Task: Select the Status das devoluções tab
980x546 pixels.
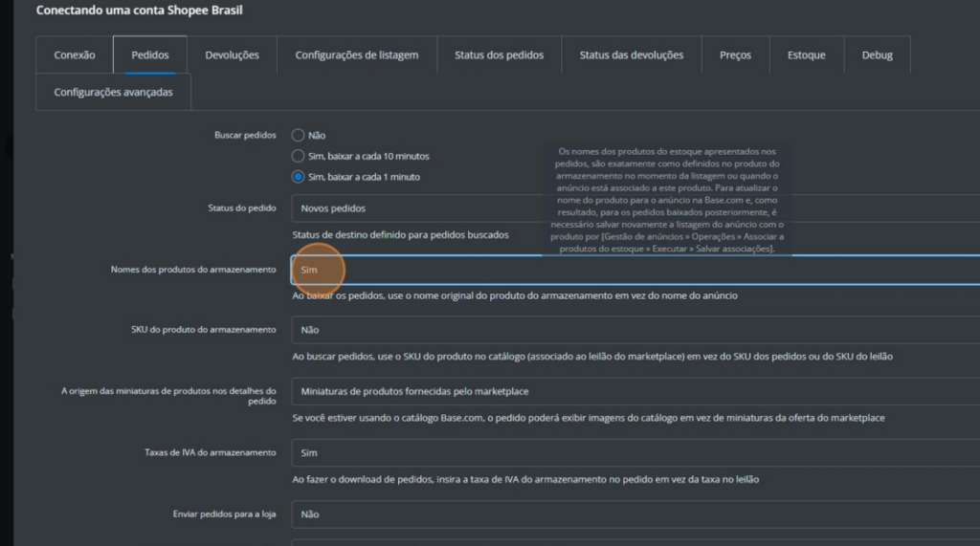Action: click(x=631, y=55)
